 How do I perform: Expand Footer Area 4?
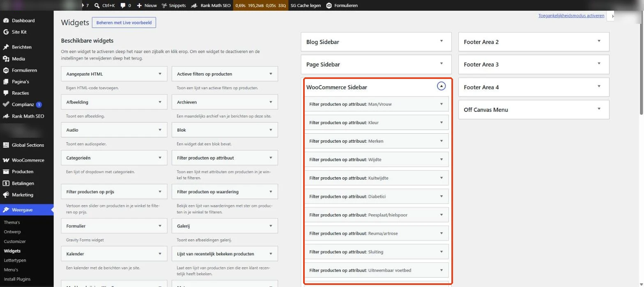[599, 86]
